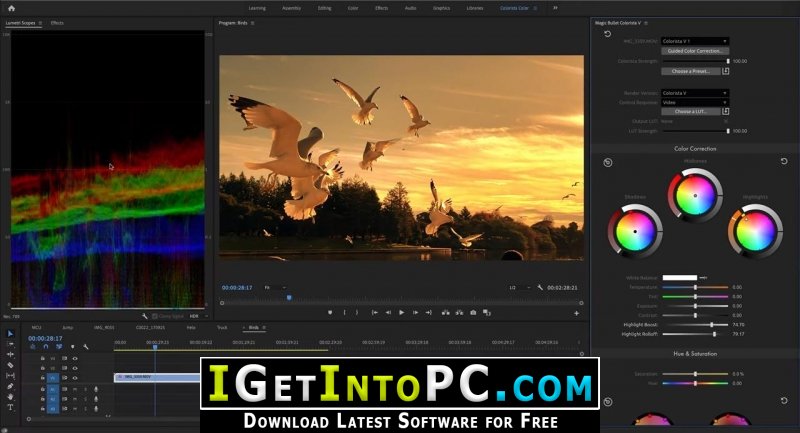Open the Birds sequence tab
This screenshot has width=800, height=433.
(x=254, y=327)
